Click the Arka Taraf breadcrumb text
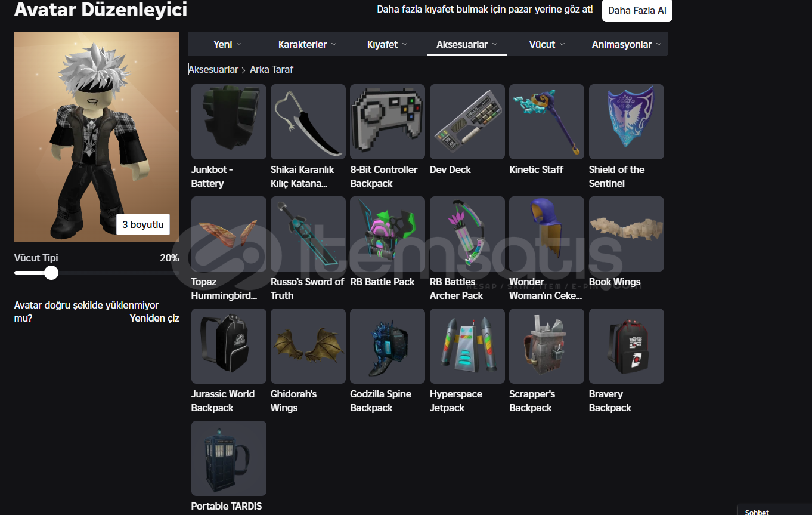The width and height of the screenshot is (812, 515). tap(271, 70)
